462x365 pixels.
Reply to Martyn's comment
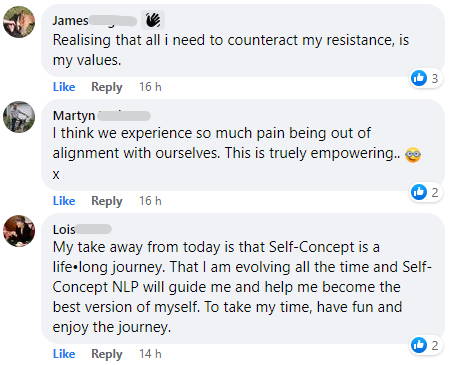(107, 201)
